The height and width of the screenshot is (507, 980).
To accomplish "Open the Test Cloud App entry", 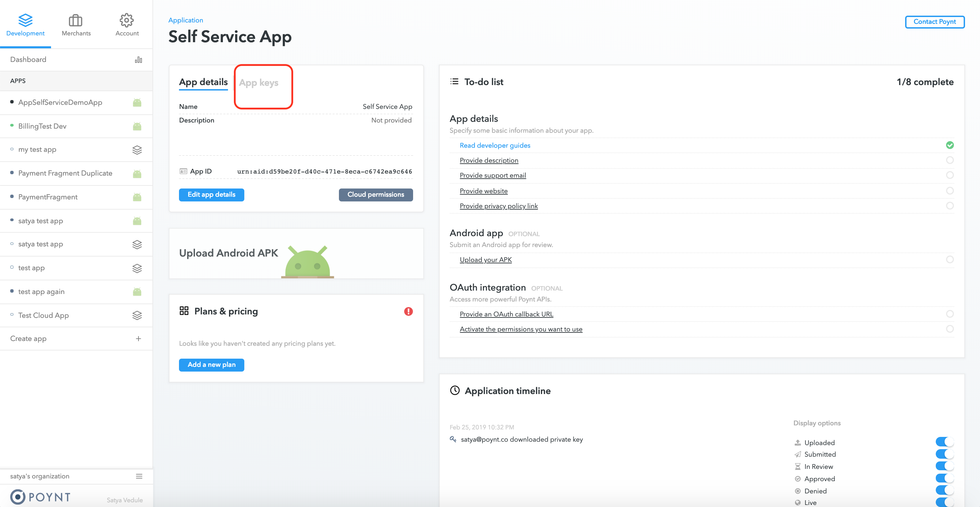I will [x=76, y=315].
